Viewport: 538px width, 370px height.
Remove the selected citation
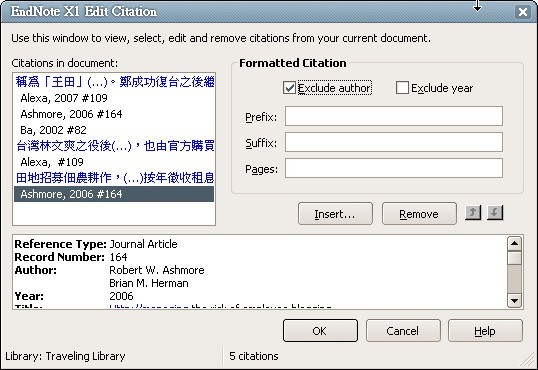(419, 214)
